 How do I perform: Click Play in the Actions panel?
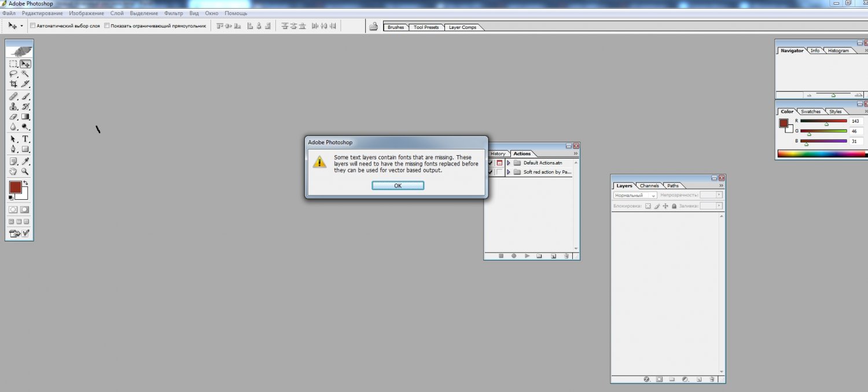click(527, 255)
